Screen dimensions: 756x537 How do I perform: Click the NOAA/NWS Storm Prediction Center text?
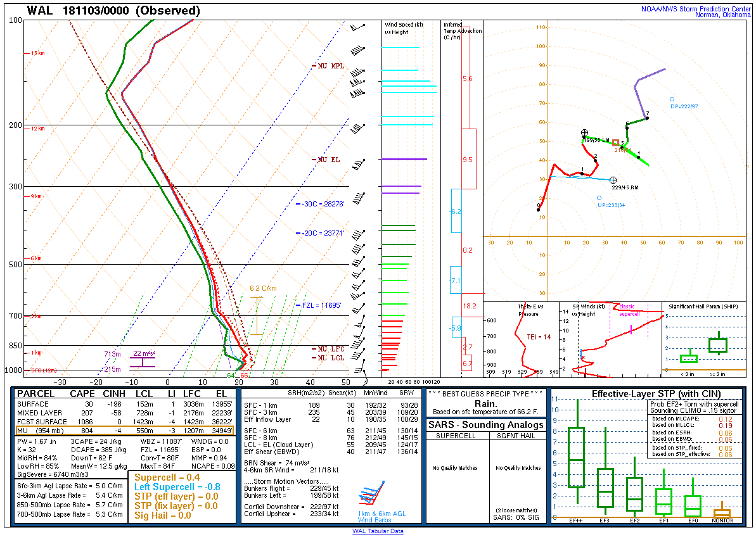click(695, 9)
